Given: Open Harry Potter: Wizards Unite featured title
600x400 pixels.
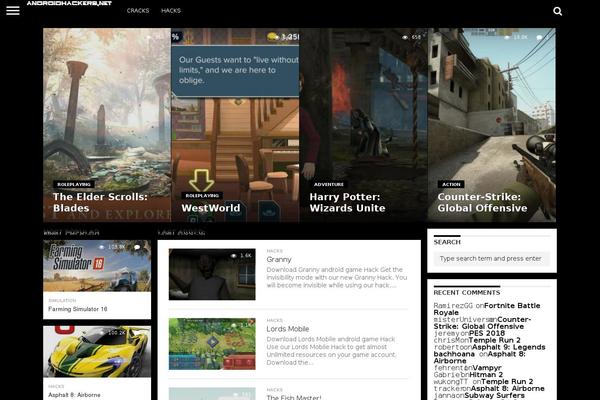Looking at the screenshot, I should pos(347,202).
